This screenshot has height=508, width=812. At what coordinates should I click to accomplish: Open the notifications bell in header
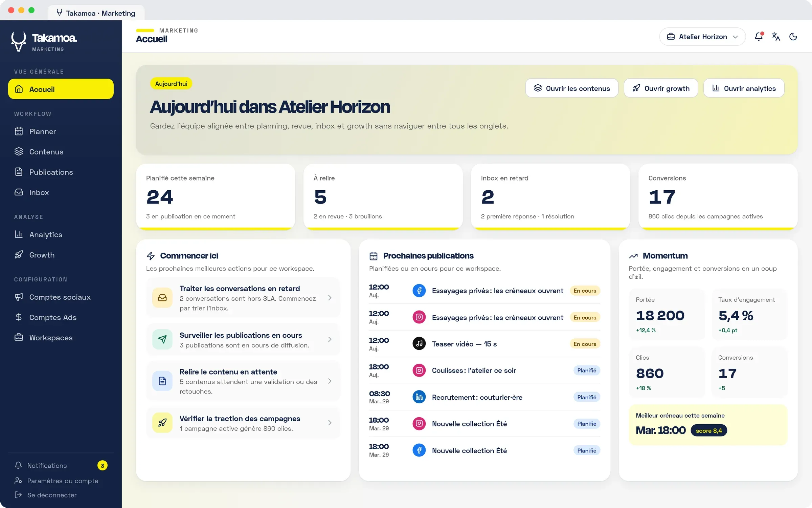(x=759, y=37)
